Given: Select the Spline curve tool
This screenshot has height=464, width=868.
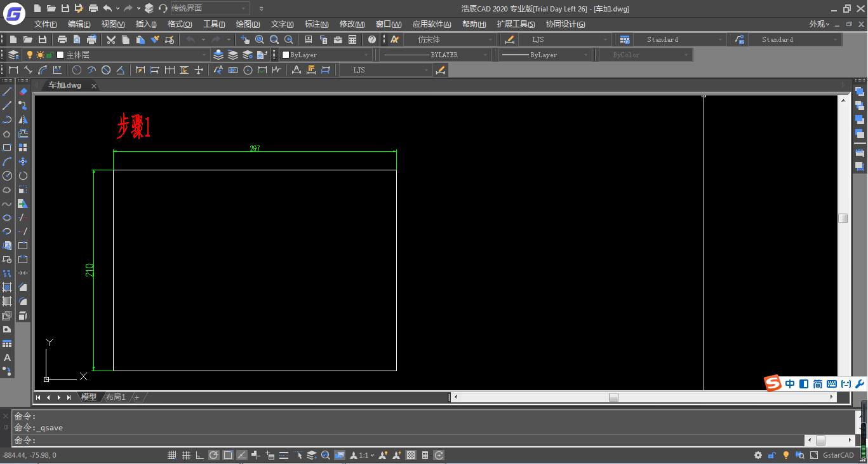Looking at the screenshot, I should point(7,204).
